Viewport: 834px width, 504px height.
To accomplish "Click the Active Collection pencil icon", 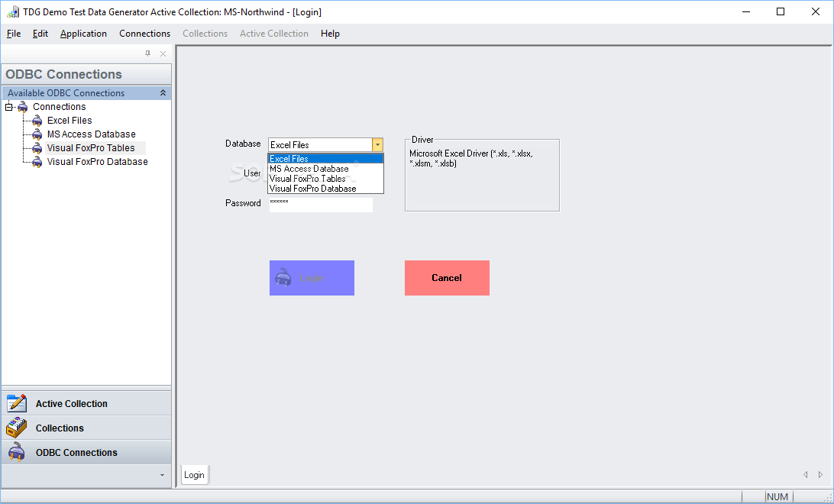I will [x=17, y=402].
